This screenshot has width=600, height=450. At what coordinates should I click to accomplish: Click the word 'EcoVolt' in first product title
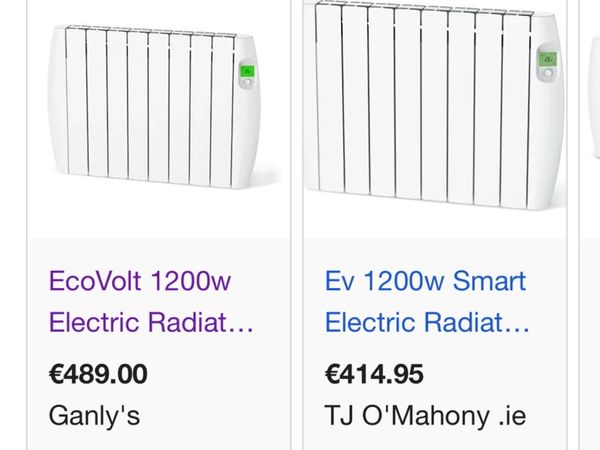[97, 281]
